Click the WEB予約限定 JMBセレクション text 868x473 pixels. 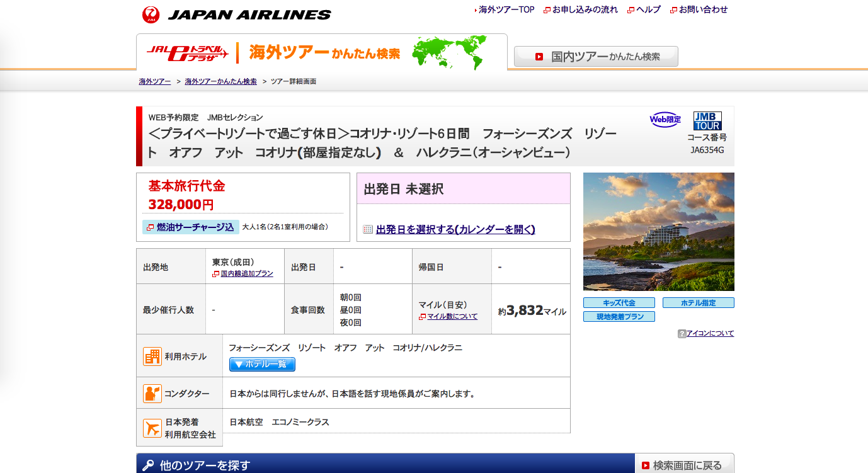click(x=206, y=118)
